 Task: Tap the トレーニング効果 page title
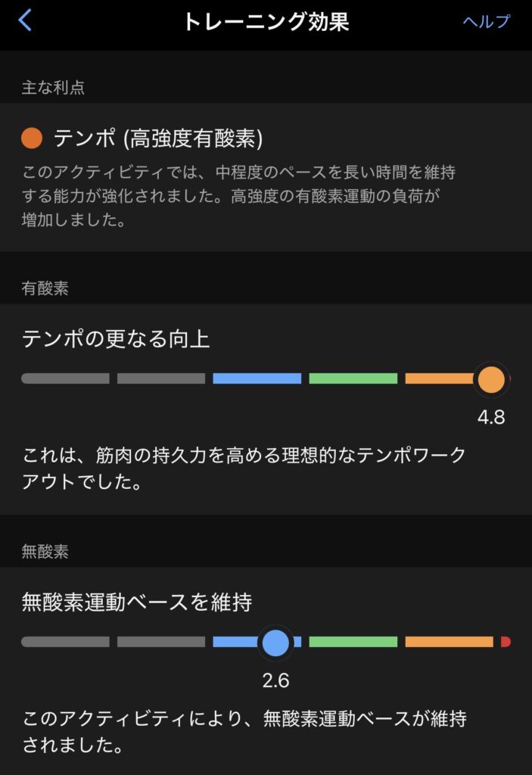[x=266, y=21]
